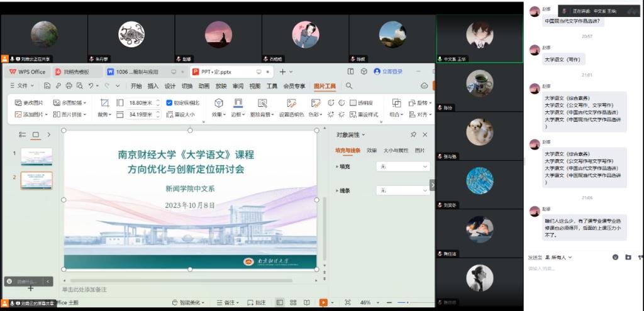Open the 插入 (Insert) ribbon tab
This screenshot has height=311, width=644.
[x=153, y=86]
